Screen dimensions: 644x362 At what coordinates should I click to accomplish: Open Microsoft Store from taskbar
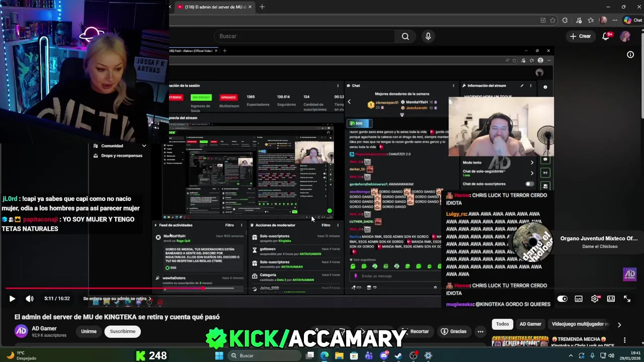coord(354,355)
